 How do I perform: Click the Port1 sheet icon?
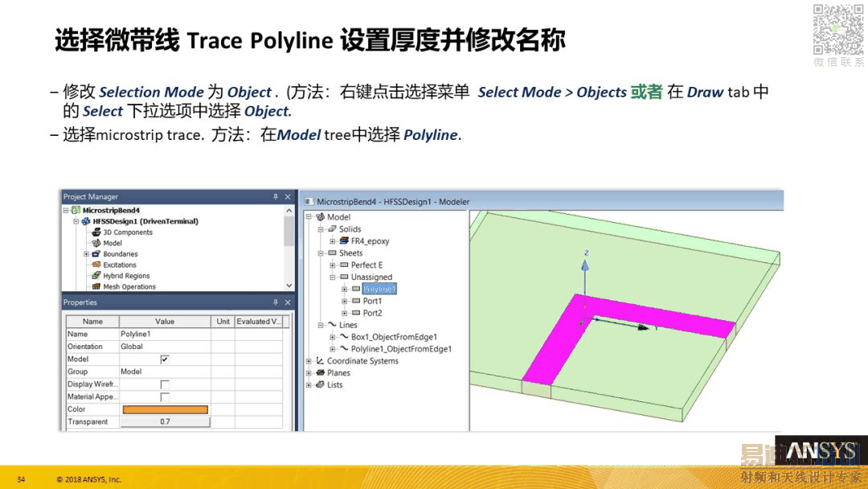pos(356,301)
